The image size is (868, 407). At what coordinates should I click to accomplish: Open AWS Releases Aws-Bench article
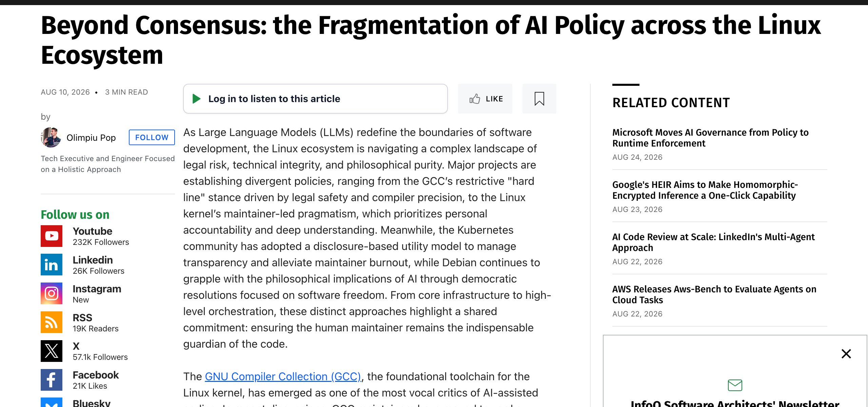click(714, 294)
